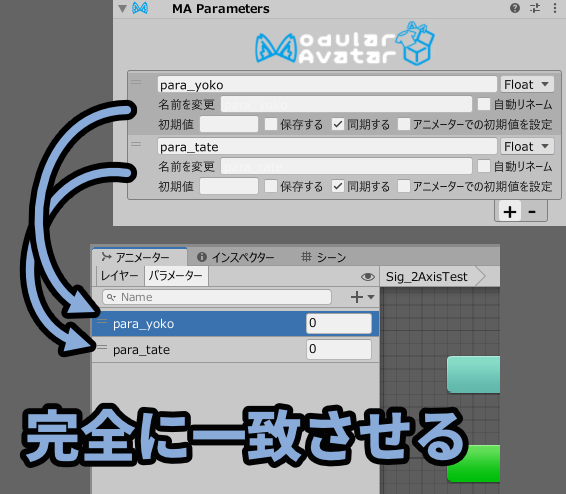Toggle the animator eye visibility icon
This screenshot has height=494, width=566.
coord(367,277)
